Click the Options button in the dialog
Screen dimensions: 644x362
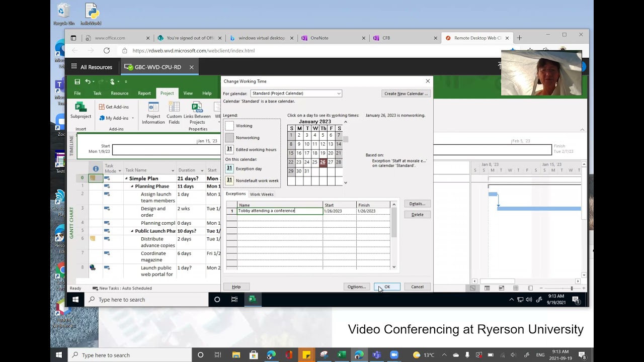[357, 287]
